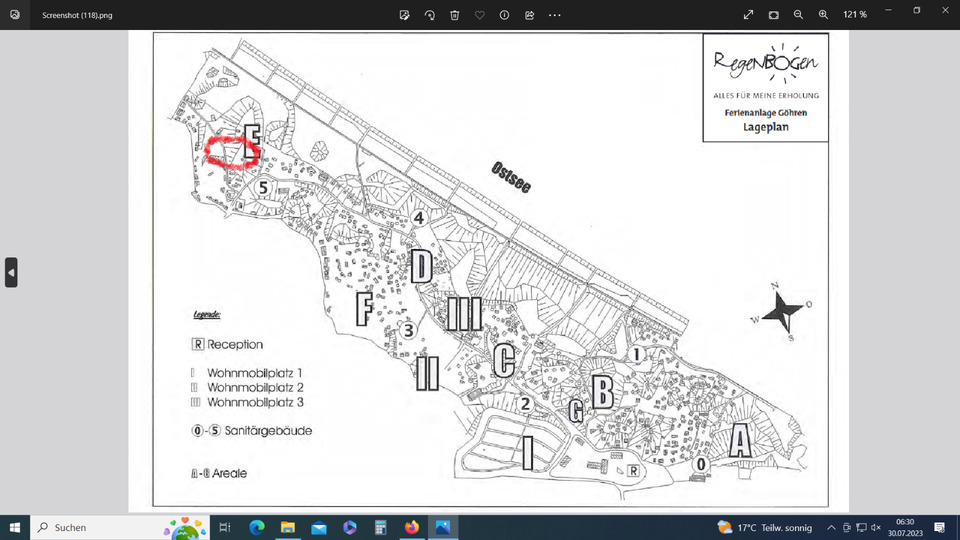
Task: Click the Suchen search box in the taskbar
Action: (x=100, y=527)
